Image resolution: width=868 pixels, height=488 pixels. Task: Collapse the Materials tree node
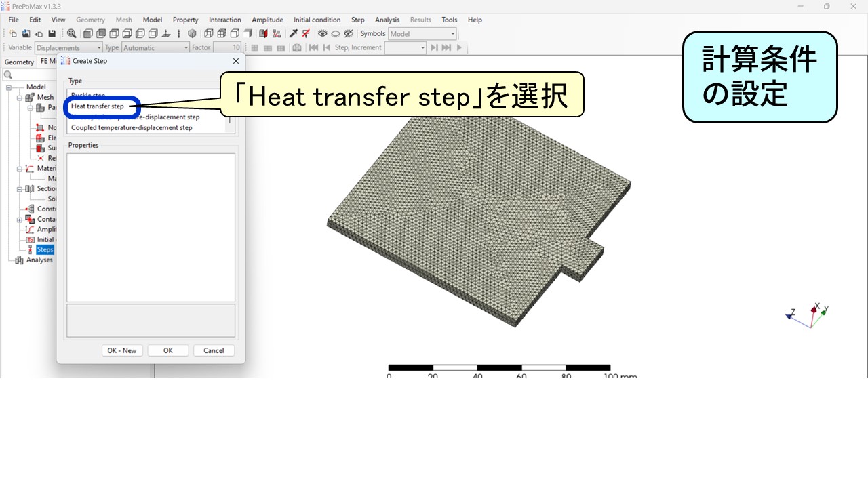pyautogui.click(x=20, y=168)
